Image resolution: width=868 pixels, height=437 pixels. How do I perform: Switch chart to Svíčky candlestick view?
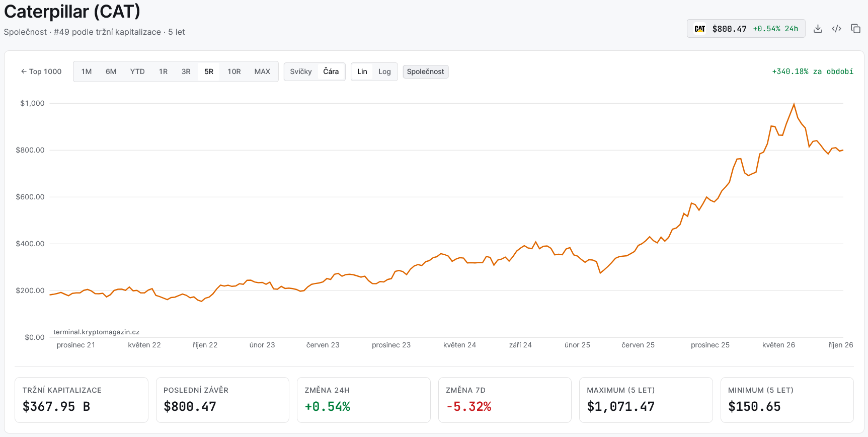301,71
